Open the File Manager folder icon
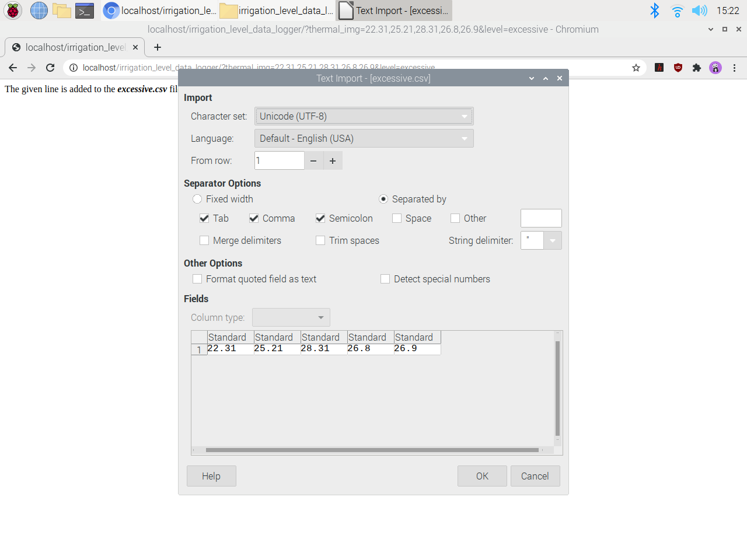This screenshot has height=560, width=747. tap(62, 10)
